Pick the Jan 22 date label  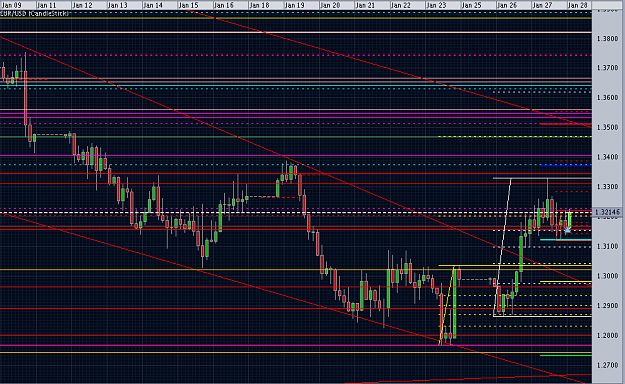click(401, 5)
